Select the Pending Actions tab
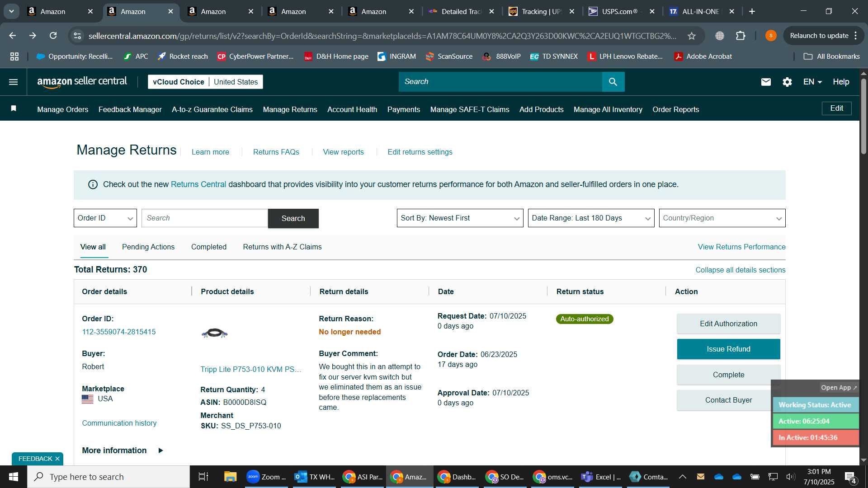The image size is (868, 488). click(148, 247)
